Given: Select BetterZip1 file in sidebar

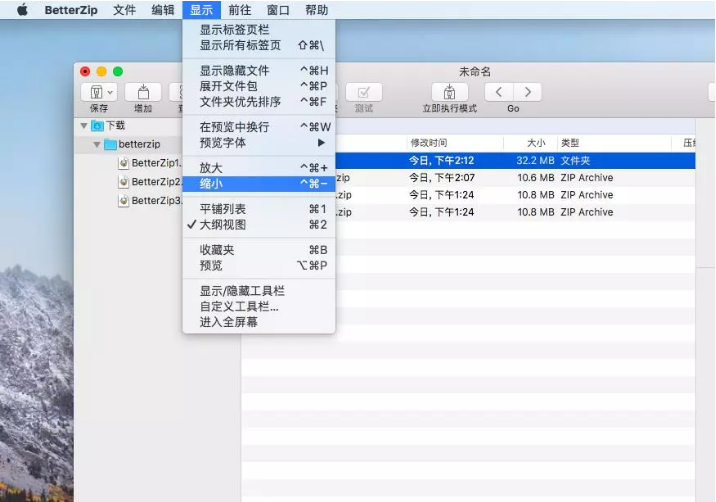Looking at the screenshot, I should (x=157, y=163).
